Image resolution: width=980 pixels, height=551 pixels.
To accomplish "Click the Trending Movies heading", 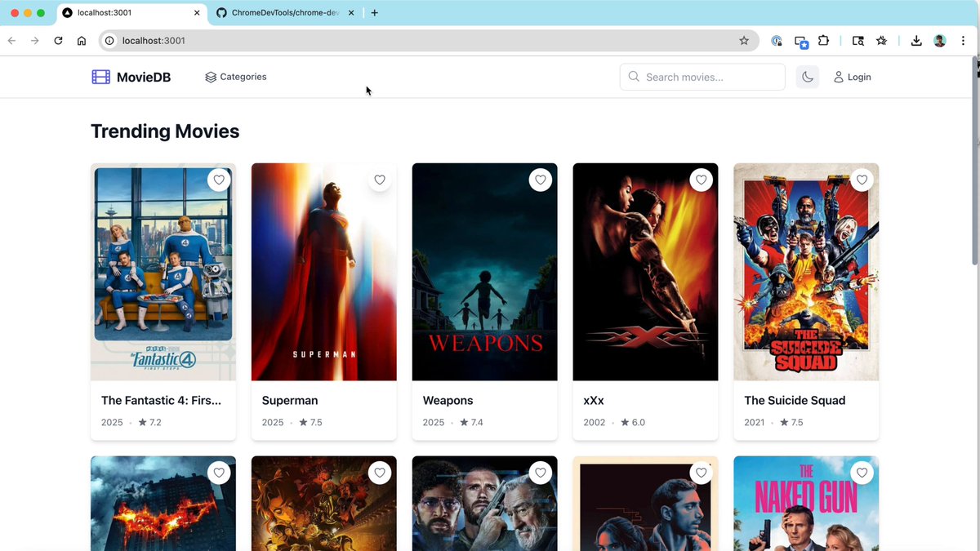I will 165,131.
